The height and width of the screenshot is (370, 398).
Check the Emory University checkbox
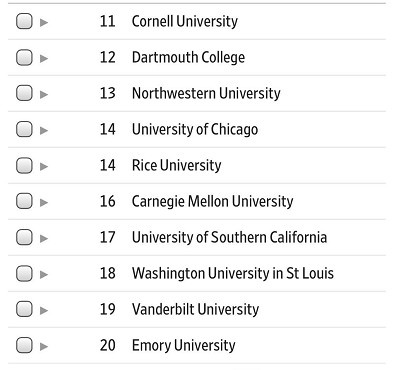click(24, 345)
